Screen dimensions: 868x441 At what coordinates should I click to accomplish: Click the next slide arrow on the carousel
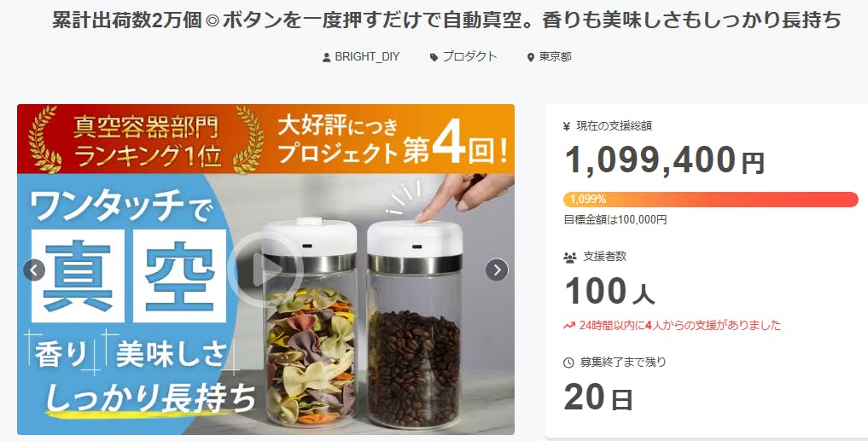pos(497,270)
